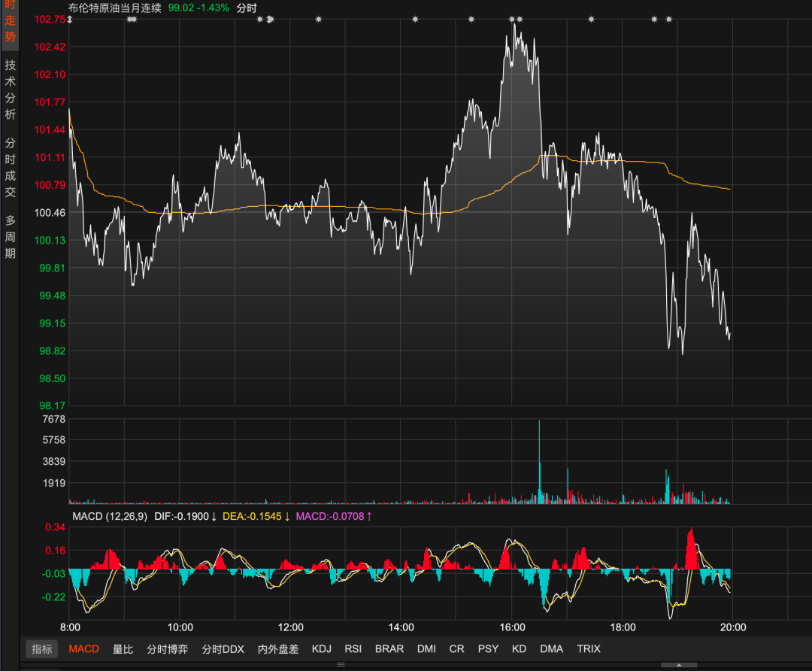Viewport: 812px width, 671px height.
Task: Select the 量比 indicator
Action: (x=123, y=648)
